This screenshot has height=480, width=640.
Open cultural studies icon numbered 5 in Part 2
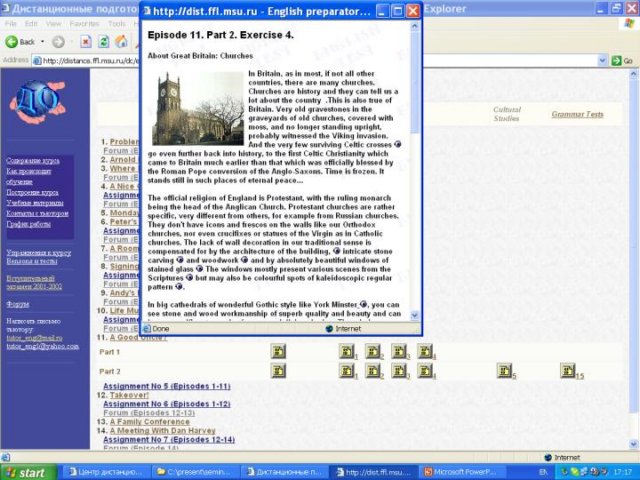504,371
